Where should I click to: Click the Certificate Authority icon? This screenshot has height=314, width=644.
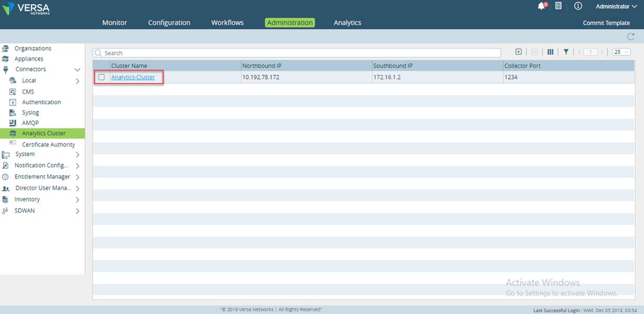13,143
